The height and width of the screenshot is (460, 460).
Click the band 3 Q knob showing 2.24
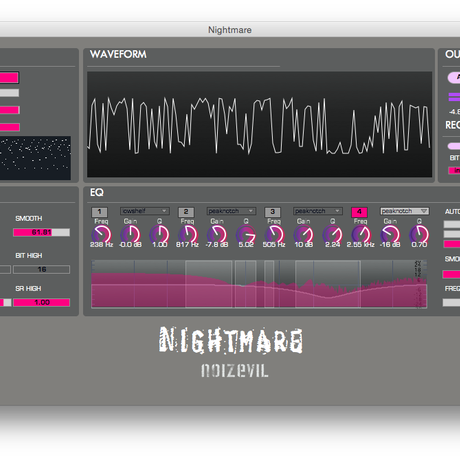pyautogui.click(x=333, y=234)
